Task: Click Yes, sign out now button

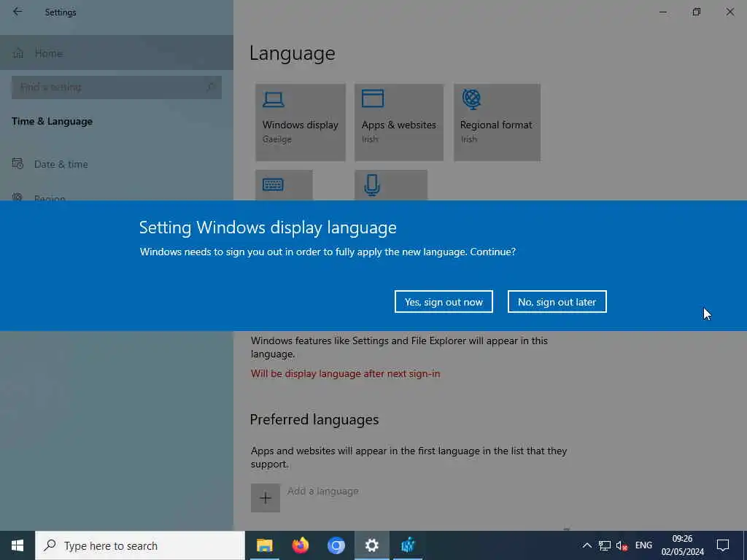Action: [444, 301]
